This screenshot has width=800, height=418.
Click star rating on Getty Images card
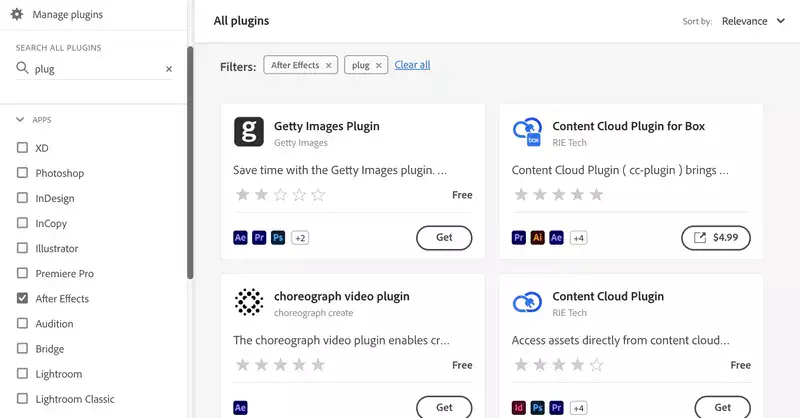click(x=280, y=194)
